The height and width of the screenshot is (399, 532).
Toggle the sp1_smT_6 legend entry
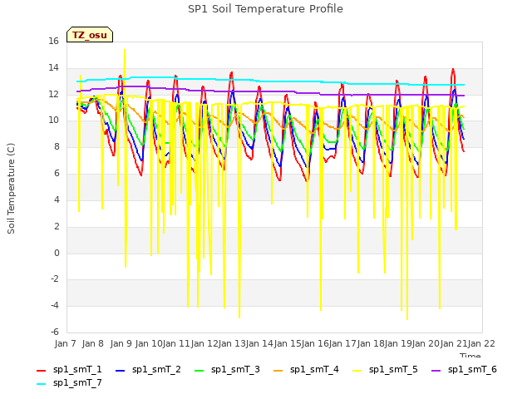464,369
